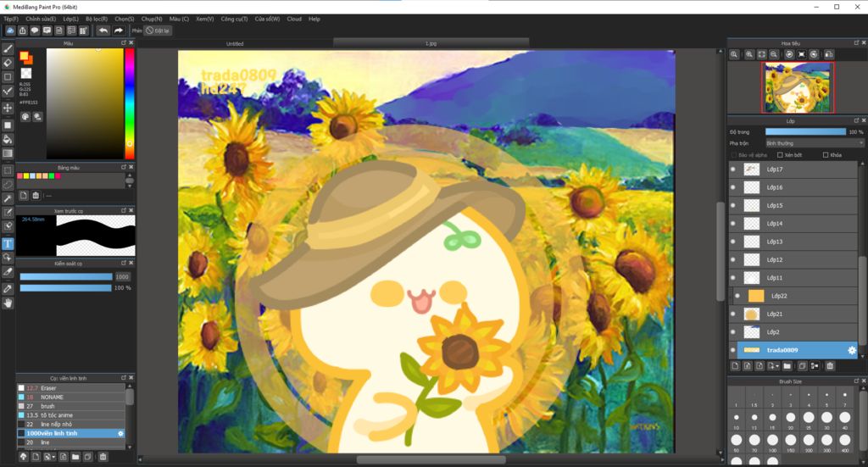Click the zoom out icon in Navigator
This screenshot has width=868, height=467.
point(774,54)
